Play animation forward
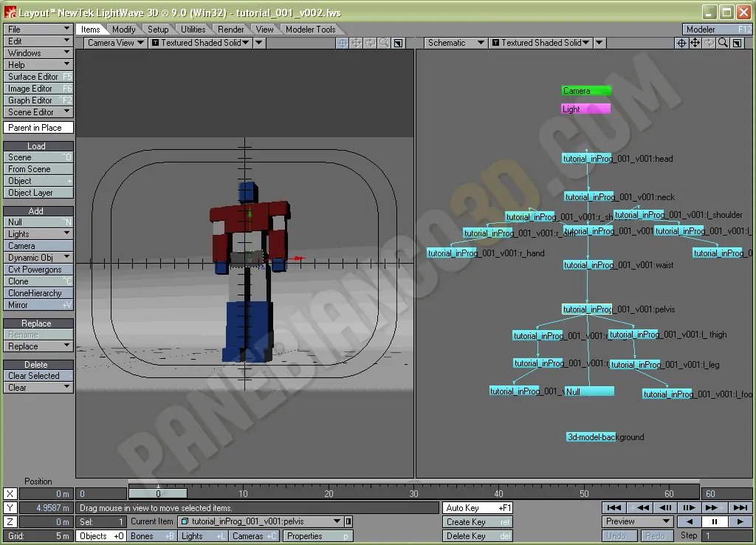Screen dimensions: 756x545 tap(740, 521)
